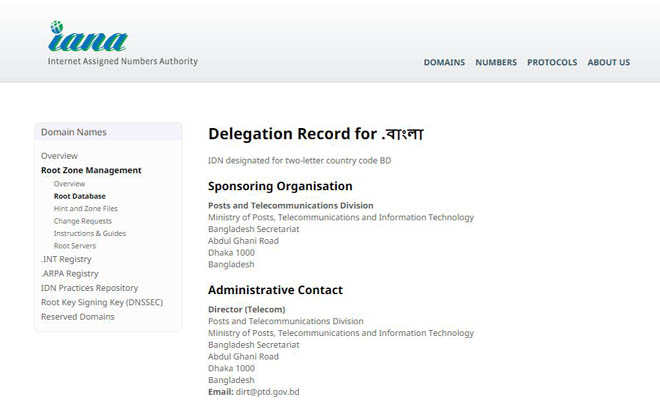The height and width of the screenshot is (400, 660).
Task: Go to Root Servers page
Action: point(75,245)
